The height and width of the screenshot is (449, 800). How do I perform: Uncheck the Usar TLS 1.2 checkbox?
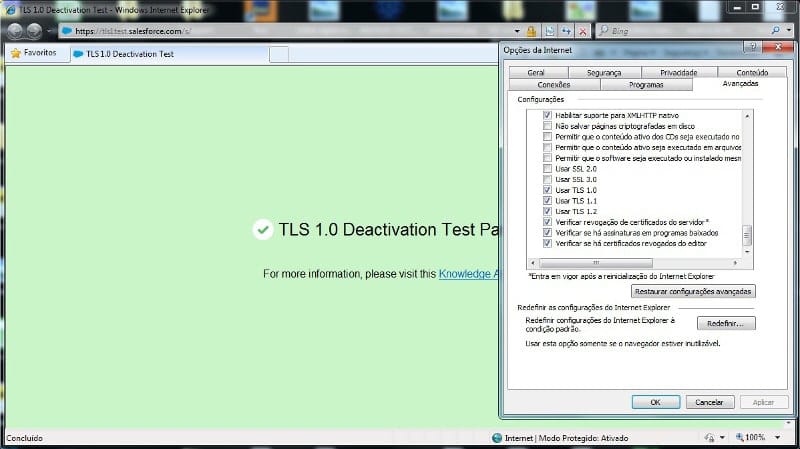coord(547,211)
